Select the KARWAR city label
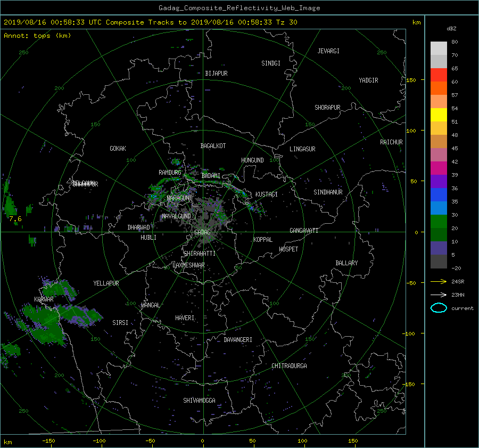 pyautogui.click(x=44, y=299)
